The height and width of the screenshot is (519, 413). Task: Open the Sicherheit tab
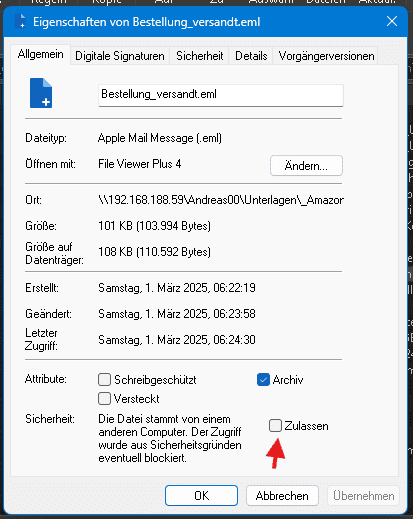tap(200, 56)
